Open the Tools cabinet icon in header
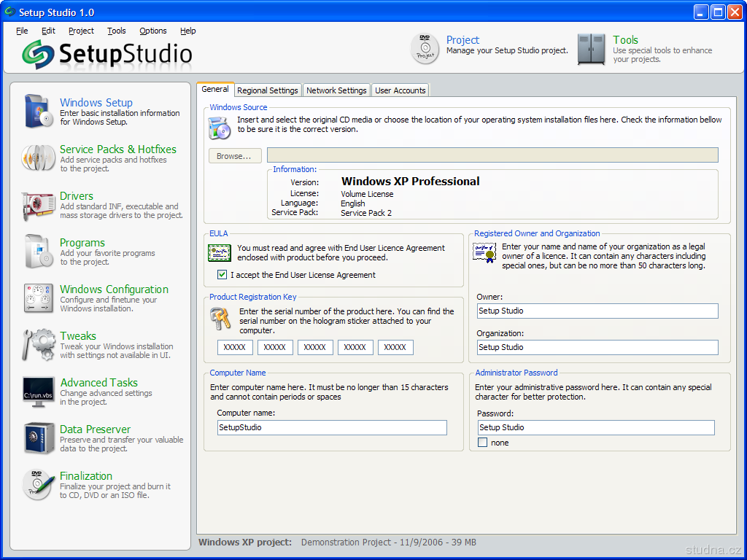 coord(591,49)
